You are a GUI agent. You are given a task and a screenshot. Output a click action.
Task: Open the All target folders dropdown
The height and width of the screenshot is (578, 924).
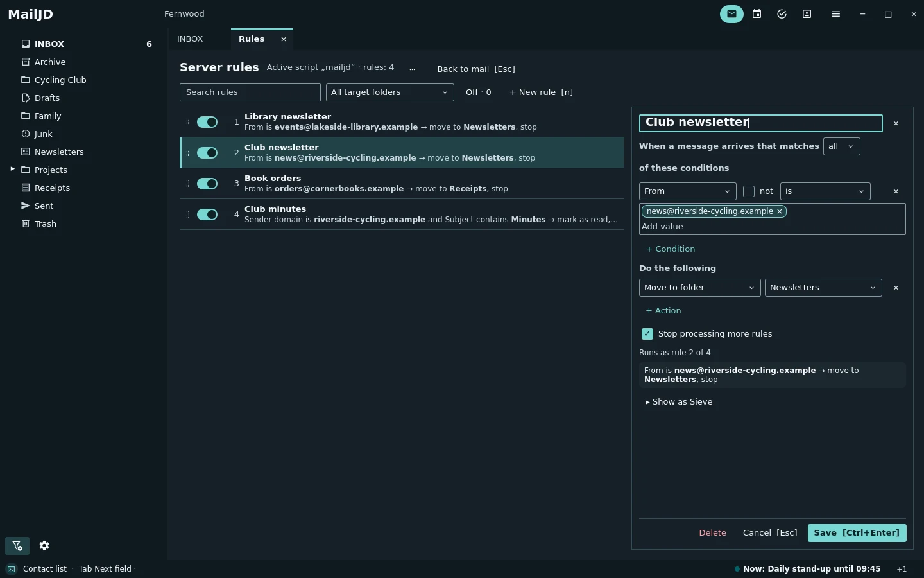tap(390, 92)
